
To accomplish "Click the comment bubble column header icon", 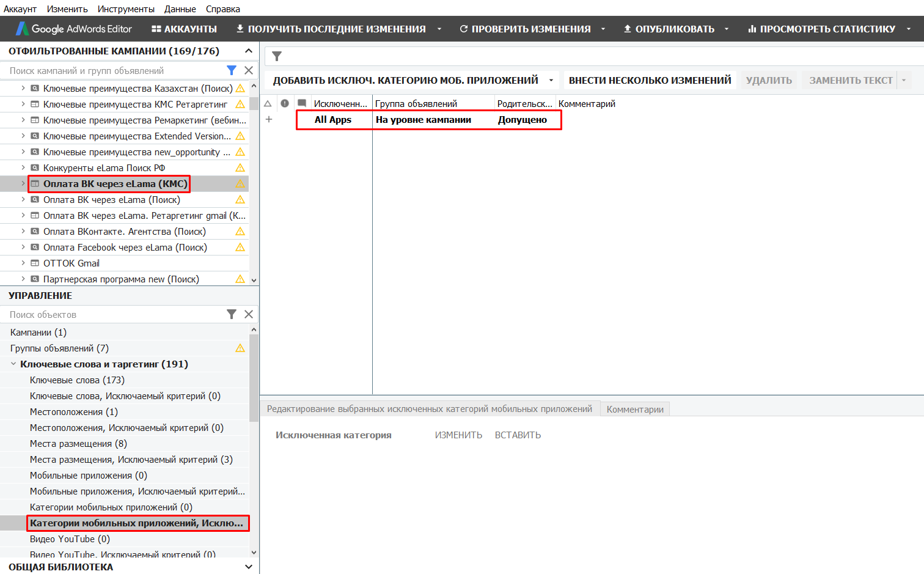I will pos(302,103).
